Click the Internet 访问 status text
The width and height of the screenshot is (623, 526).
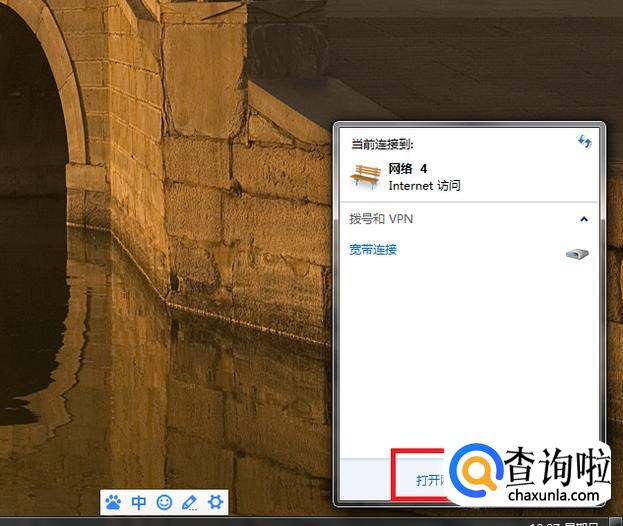(x=424, y=186)
